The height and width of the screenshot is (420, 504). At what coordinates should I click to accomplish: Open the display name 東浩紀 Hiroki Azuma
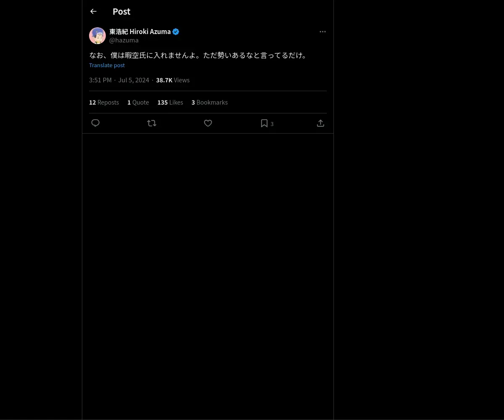(140, 31)
